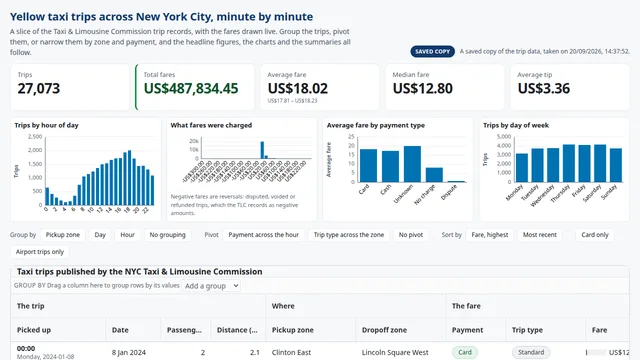Click 'What fares were charged' chart title
Viewport: 640px width, 360px height.
(211, 125)
